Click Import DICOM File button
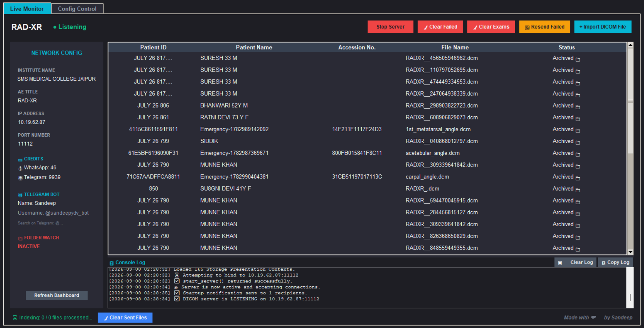The width and height of the screenshot is (644, 328). click(603, 27)
